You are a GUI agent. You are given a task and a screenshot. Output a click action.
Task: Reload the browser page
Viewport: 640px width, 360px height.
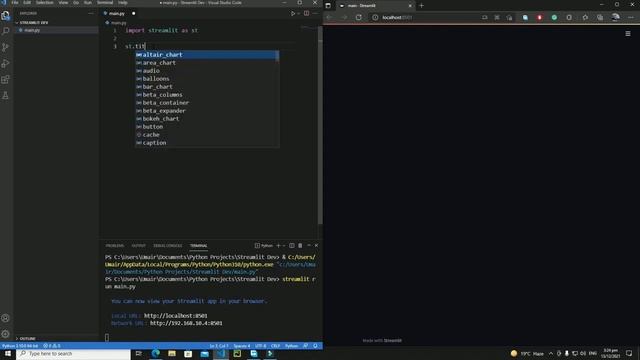(358, 18)
